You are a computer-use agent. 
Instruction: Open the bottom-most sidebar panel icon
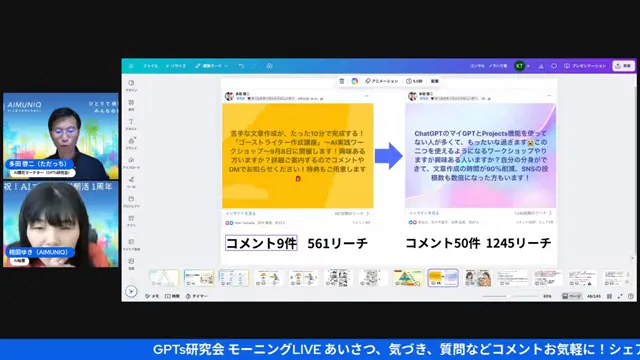(131, 264)
